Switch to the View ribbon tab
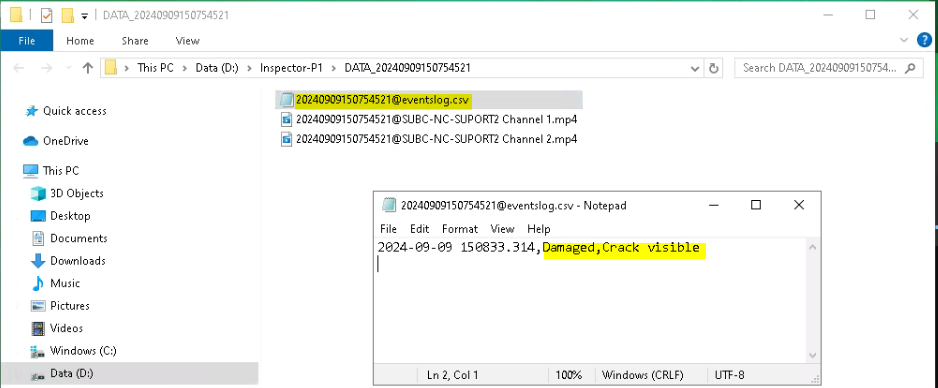 pyautogui.click(x=187, y=41)
